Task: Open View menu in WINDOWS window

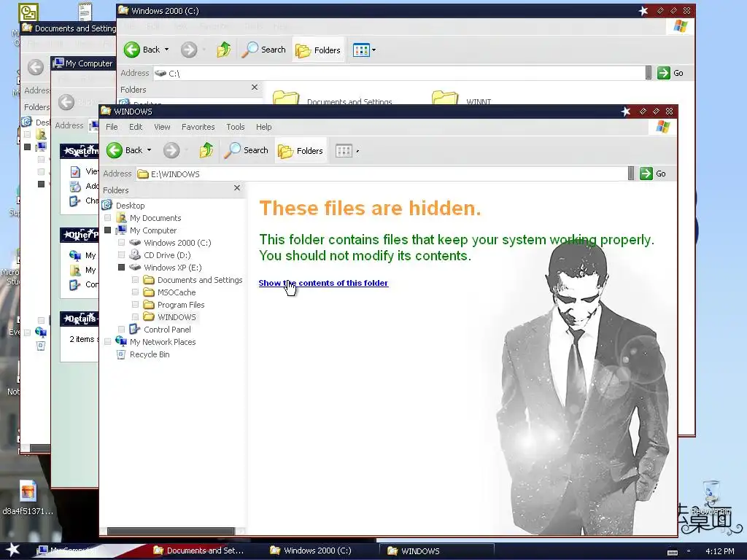Action: (x=162, y=127)
